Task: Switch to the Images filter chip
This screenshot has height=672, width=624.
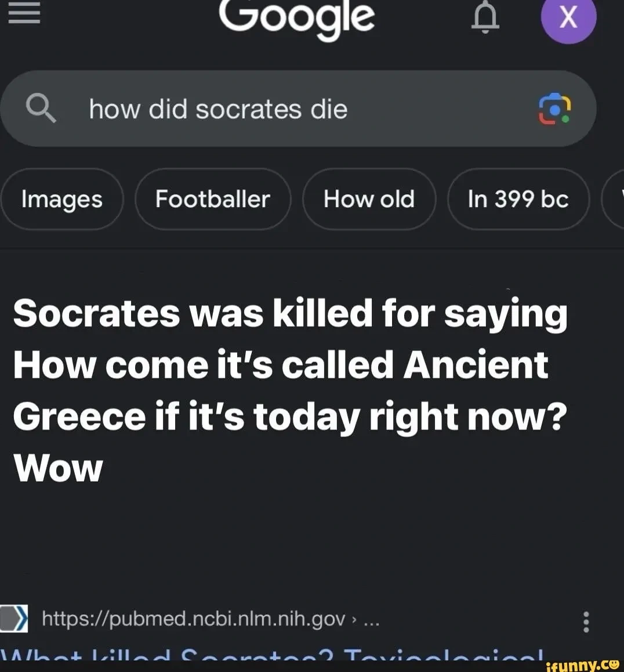Action: click(x=62, y=199)
